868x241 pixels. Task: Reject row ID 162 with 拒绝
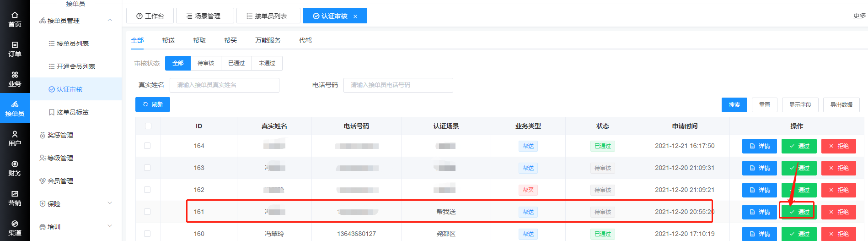point(839,190)
